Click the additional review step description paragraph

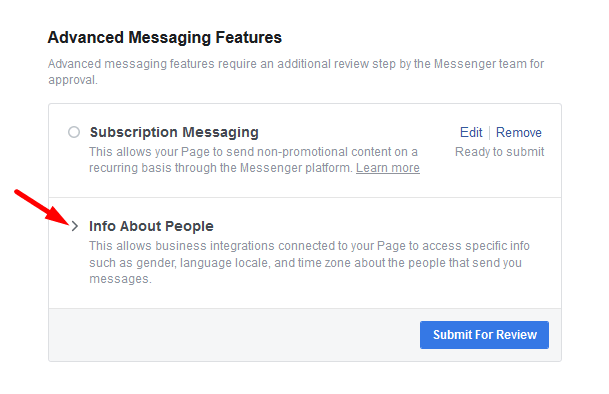296,71
